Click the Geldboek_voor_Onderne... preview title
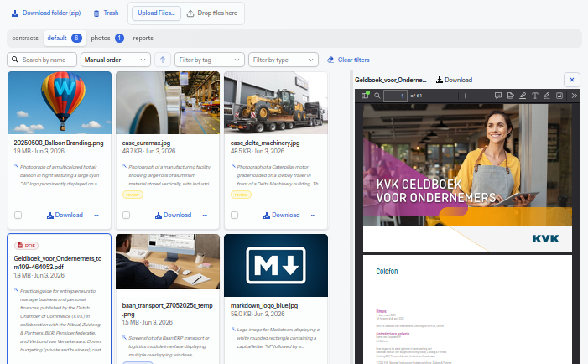The height and width of the screenshot is (364, 588). [x=391, y=80]
